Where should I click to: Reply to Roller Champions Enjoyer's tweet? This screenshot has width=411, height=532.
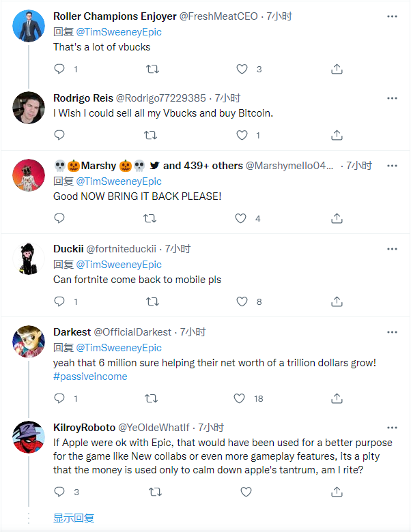click(x=59, y=69)
